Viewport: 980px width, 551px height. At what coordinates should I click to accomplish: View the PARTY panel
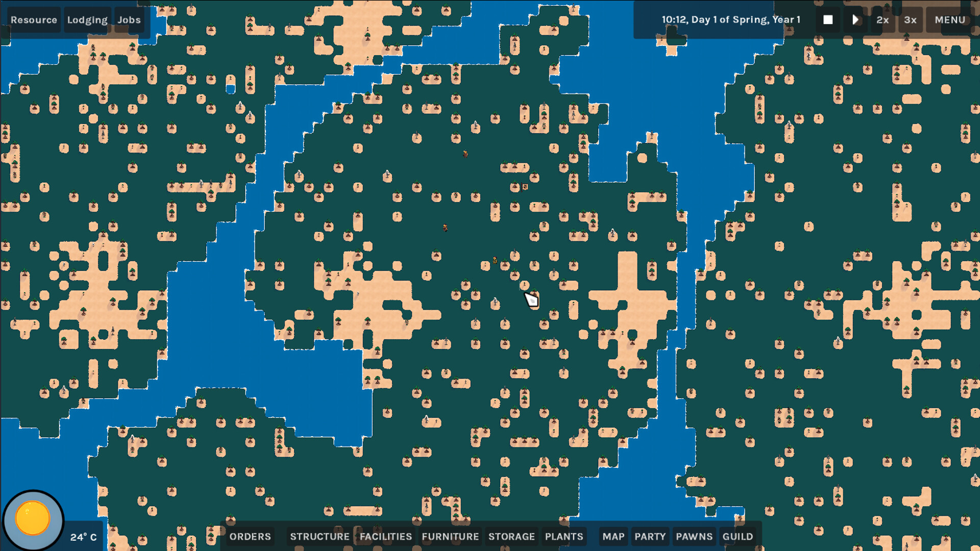[650, 536]
